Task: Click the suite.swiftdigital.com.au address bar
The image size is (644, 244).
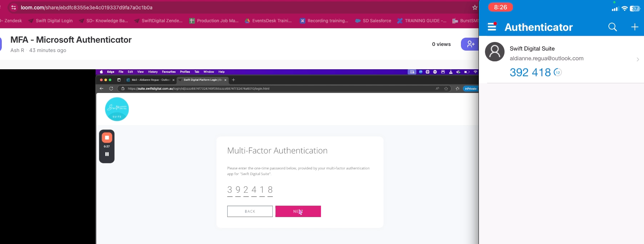Action: 284,89
